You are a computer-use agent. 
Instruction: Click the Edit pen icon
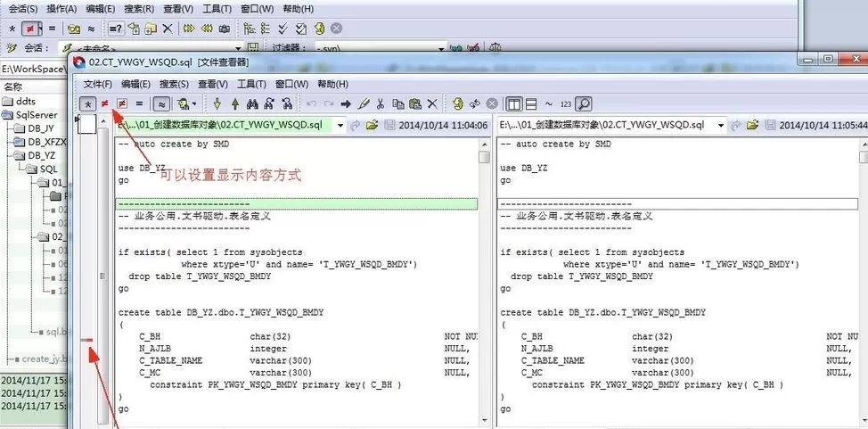click(x=364, y=103)
